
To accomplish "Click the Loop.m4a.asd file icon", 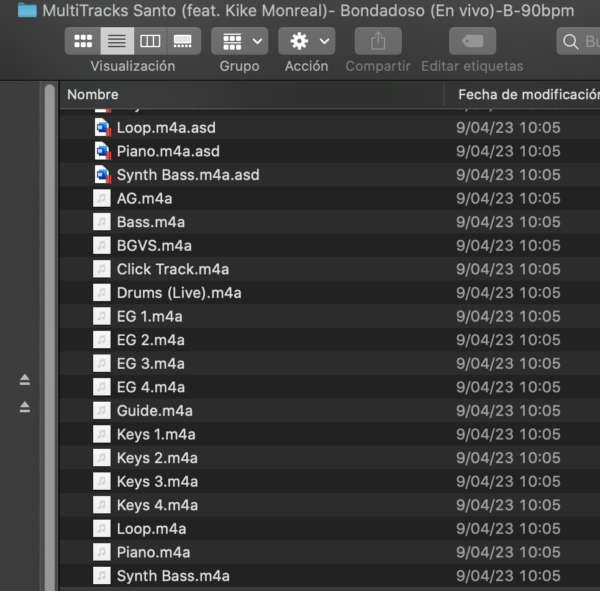I will pos(103,127).
